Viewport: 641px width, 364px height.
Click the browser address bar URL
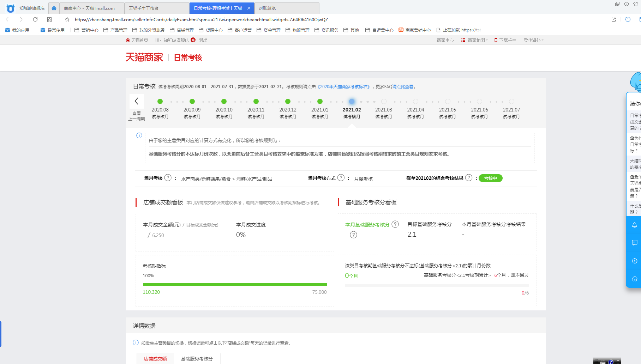coord(201,19)
